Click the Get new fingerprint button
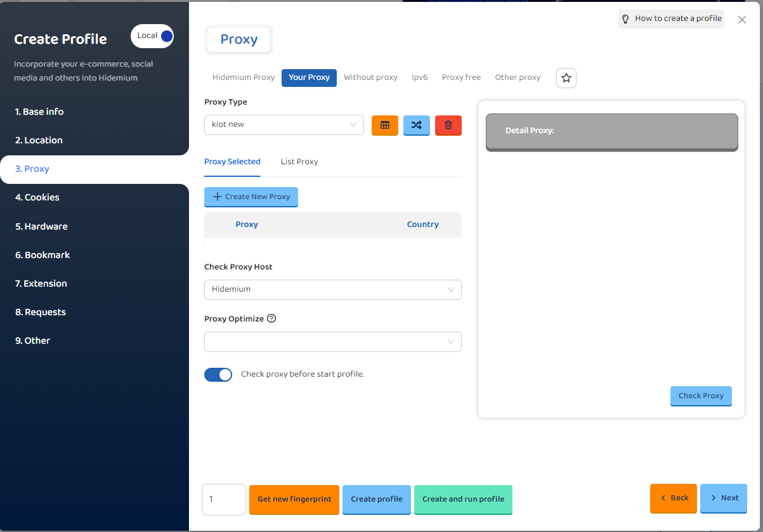Screen dimensions: 763x532 pos(294,499)
